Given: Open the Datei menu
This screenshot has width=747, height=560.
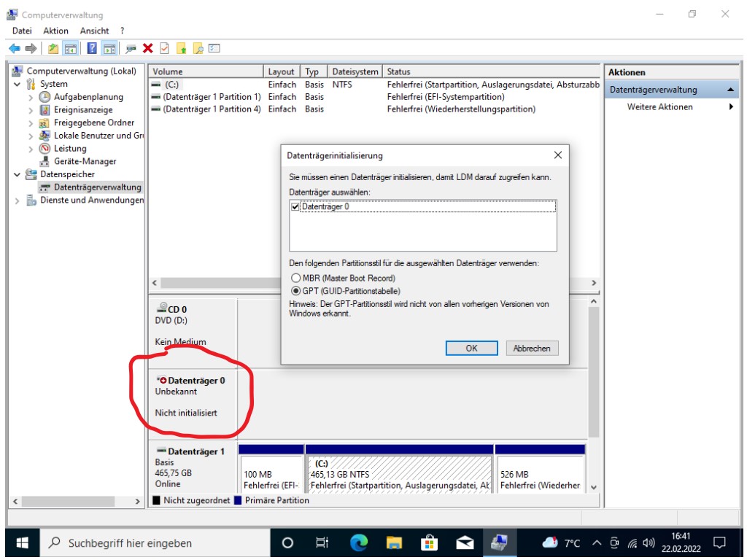Looking at the screenshot, I should [22, 31].
